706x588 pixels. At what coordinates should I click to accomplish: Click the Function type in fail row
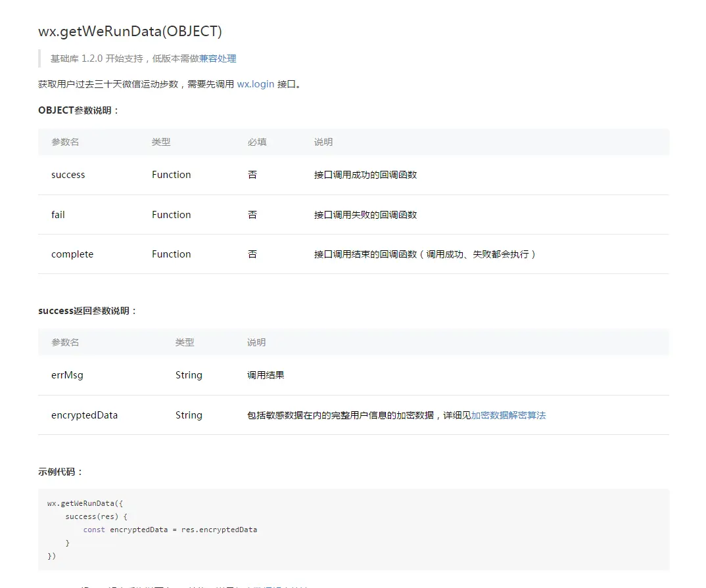[x=171, y=215]
